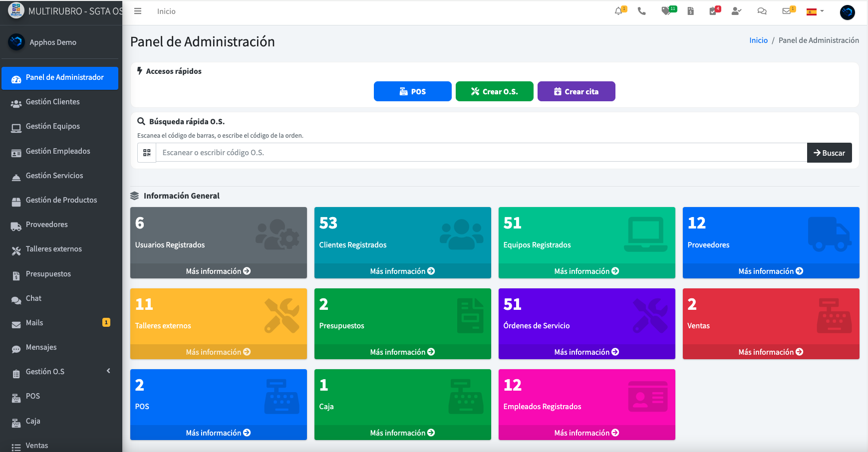
Task: Open Más información for Presupuestos card
Action: 402,352
